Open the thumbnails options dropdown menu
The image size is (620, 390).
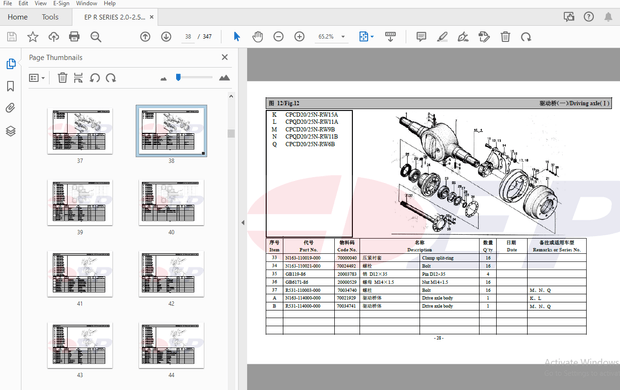click(x=37, y=78)
